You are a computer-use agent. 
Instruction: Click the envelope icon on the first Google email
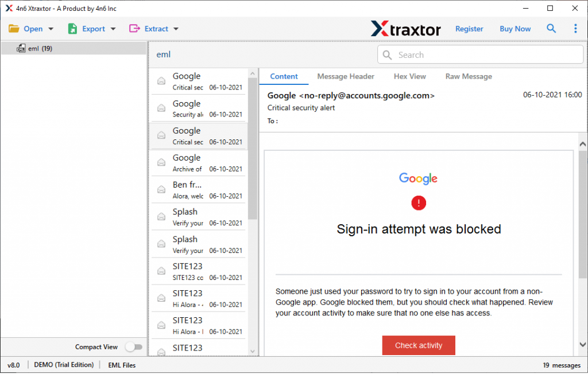coord(161,80)
